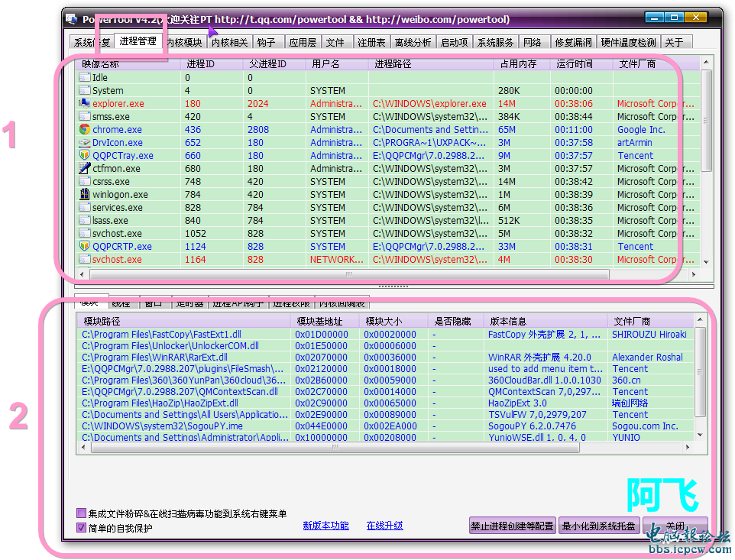Click module list vertical scrollbar down arrow

(700, 435)
